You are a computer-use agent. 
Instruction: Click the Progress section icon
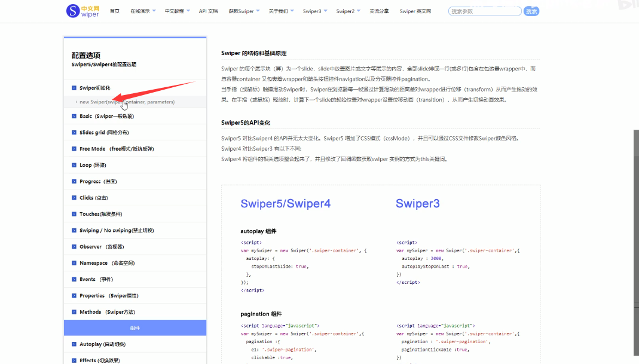point(74,181)
